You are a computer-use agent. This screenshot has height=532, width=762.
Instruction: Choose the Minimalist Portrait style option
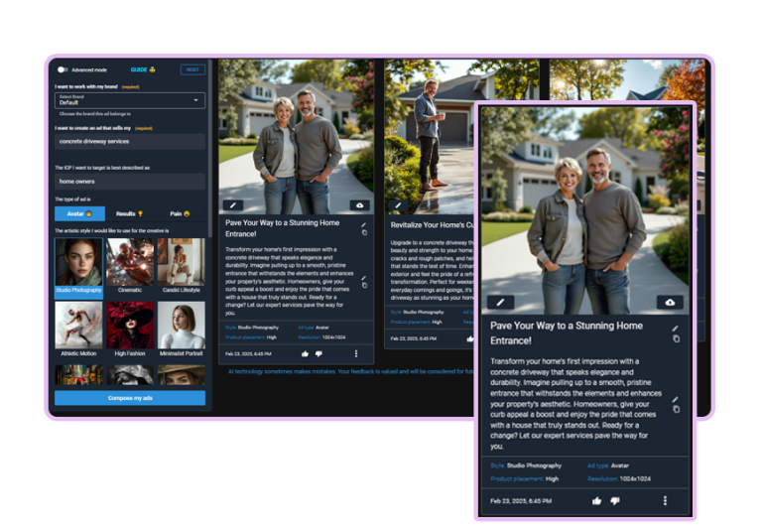click(x=181, y=330)
